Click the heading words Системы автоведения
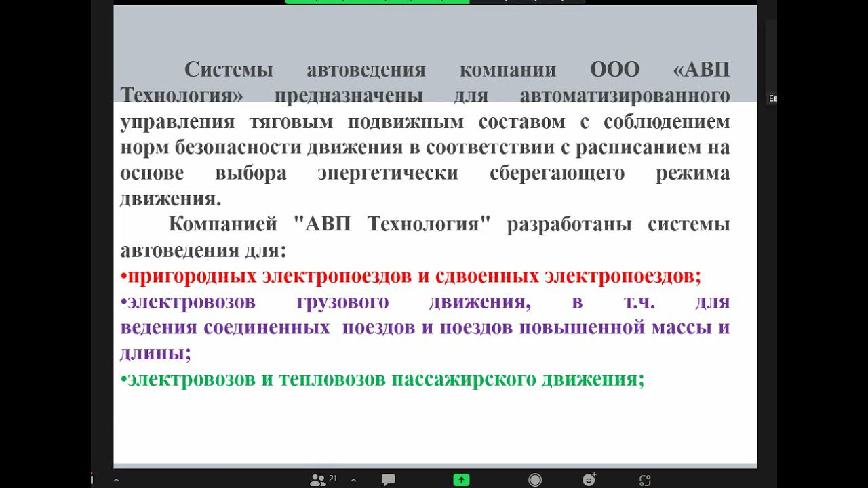The height and width of the screenshot is (488, 868). tap(305, 70)
